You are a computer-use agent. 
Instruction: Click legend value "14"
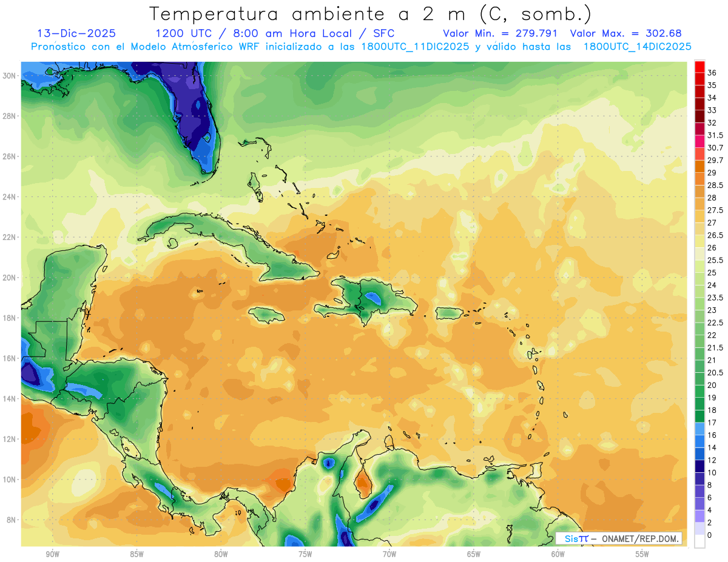pos(712,447)
